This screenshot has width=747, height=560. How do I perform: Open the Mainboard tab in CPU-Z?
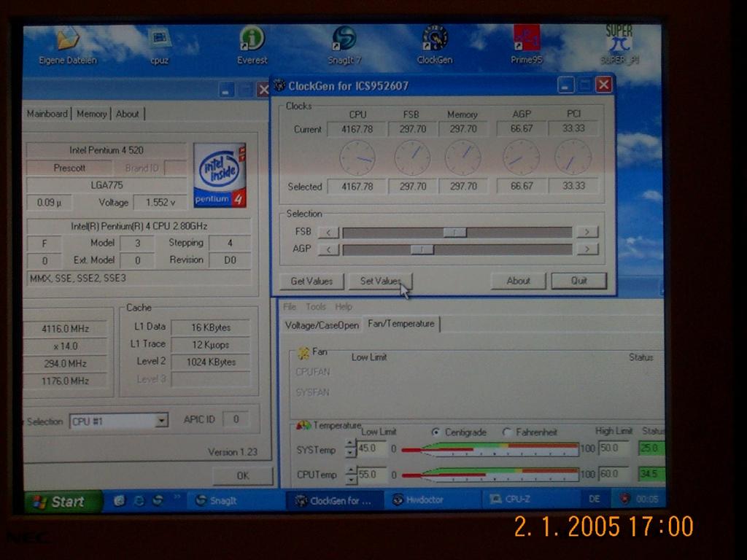pos(47,114)
